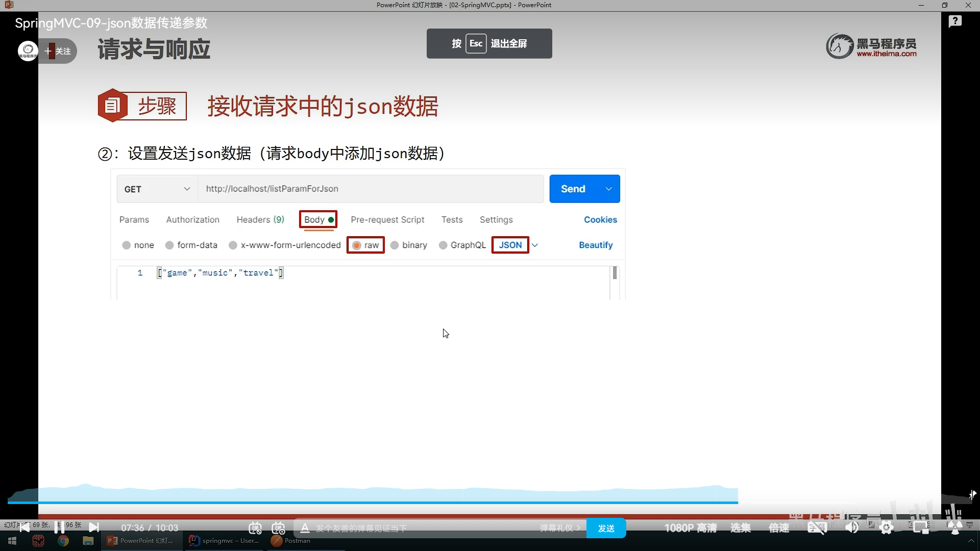The height and width of the screenshot is (551, 980).
Task: Open Postman from the taskbar
Action: [x=291, y=541]
